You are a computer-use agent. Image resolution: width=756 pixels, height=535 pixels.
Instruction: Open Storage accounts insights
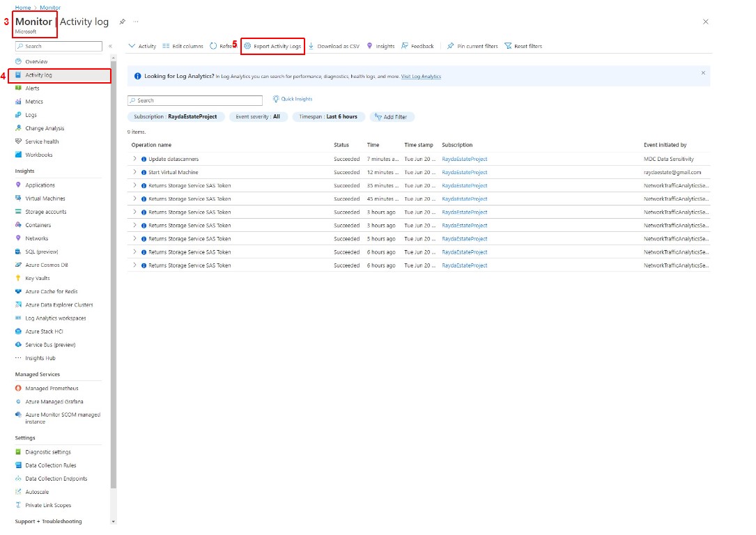tap(46, 212)
